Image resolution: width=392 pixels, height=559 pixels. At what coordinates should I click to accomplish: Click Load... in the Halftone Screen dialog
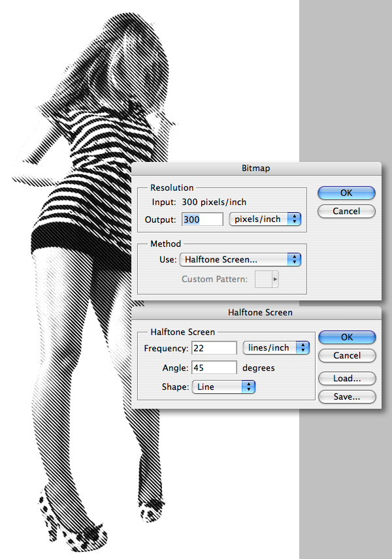pyautogui.click(x=347, y=378)
